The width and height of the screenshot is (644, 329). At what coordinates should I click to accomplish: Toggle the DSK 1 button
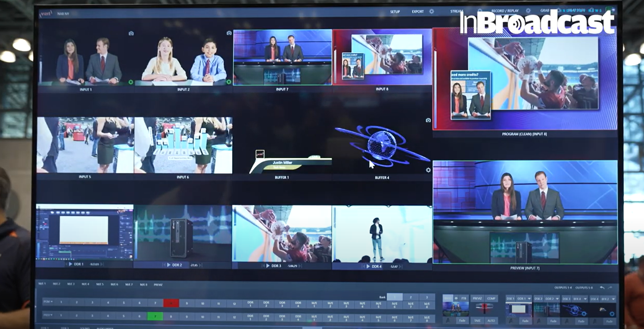[x=511, y=299]
